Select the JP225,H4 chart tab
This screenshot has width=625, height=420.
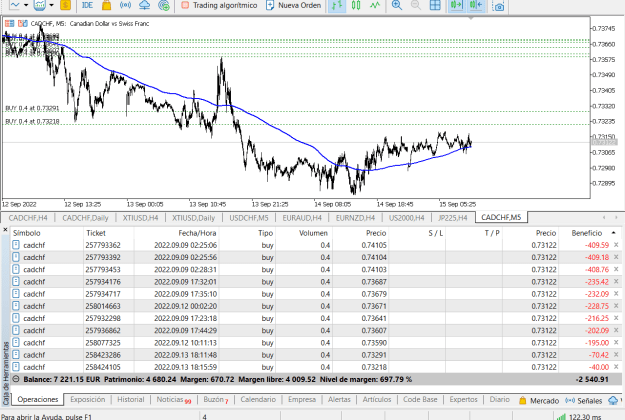(x=453, y=218)
